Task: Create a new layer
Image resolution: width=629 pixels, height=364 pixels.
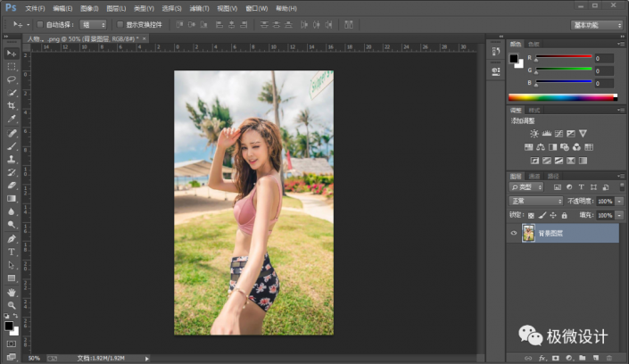Action: [x=596, y=358]
